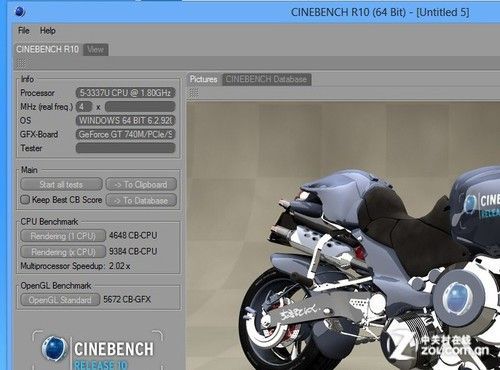This screenshot has height=370, width=500.
Task: Open the File menu
Action: 23,31
